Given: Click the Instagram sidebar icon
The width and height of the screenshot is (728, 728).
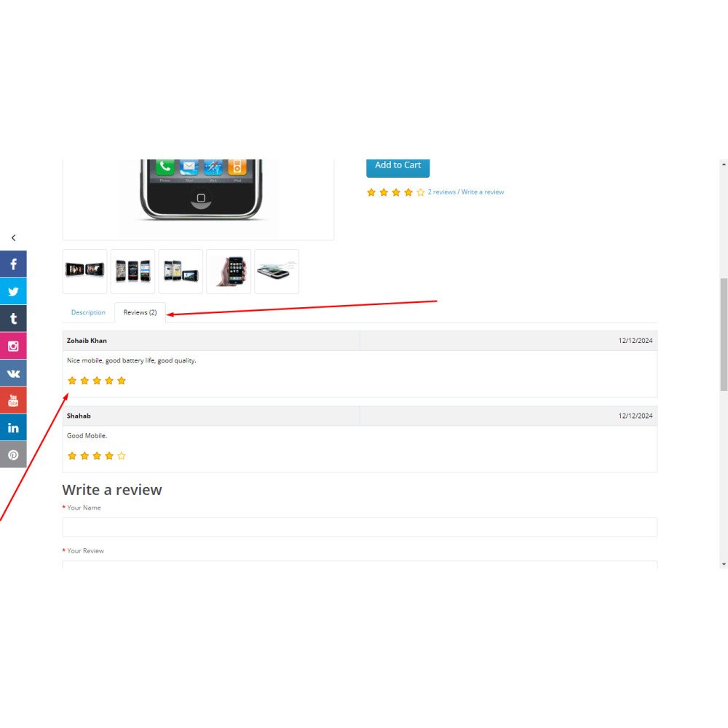Looking at the screenshot, I should 13,346.
